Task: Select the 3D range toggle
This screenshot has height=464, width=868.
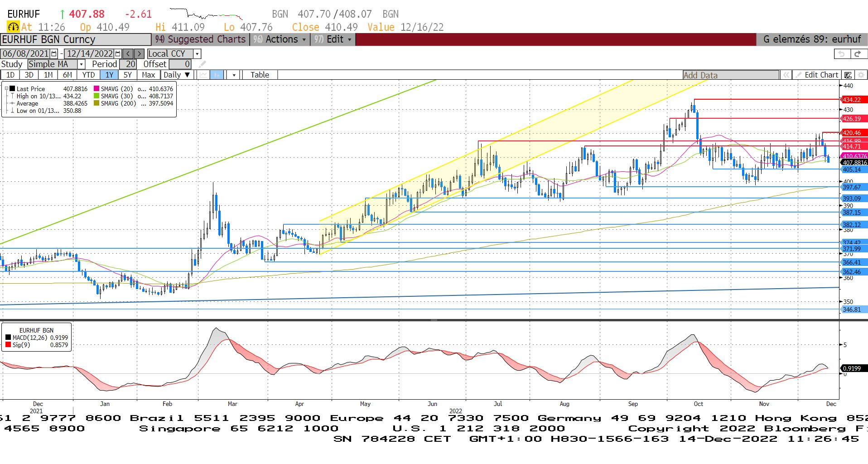Action: [x=29, y=75]
